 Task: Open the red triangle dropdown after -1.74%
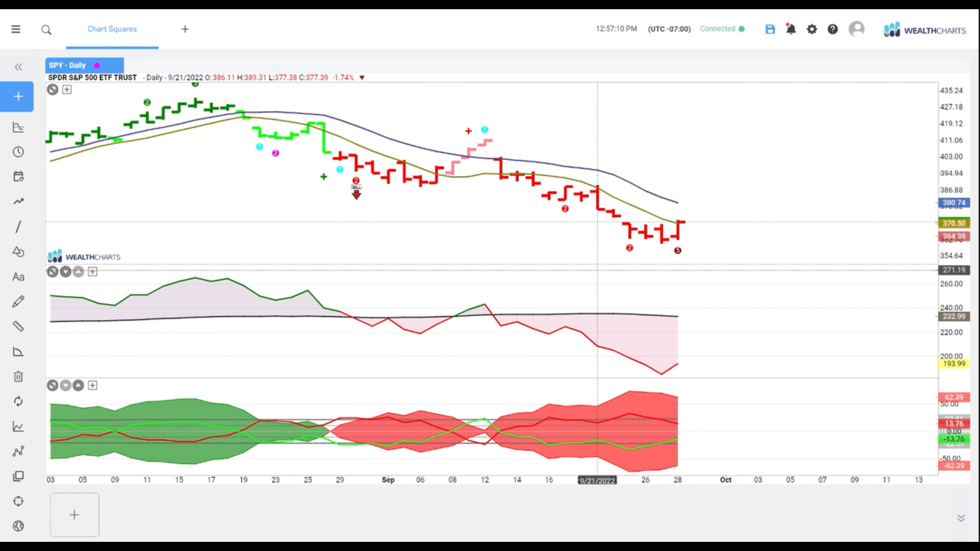click(x=362, y=78)
